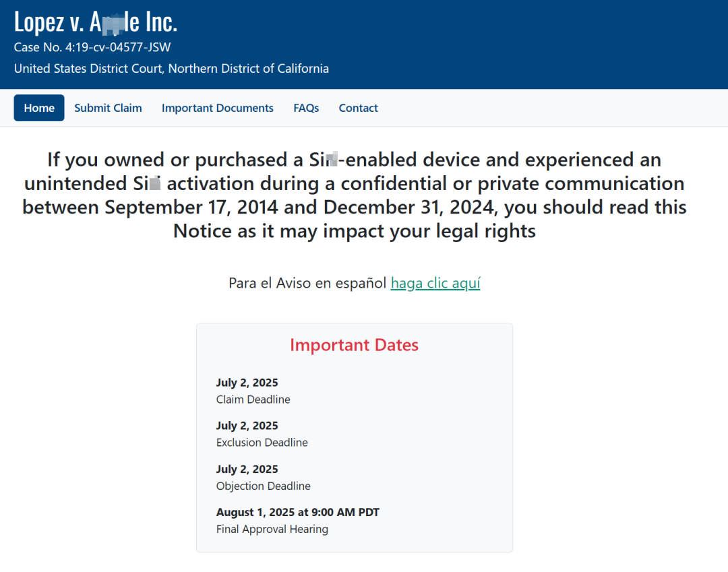Click the date above Objection Deadline

click(x=247, y=469)
